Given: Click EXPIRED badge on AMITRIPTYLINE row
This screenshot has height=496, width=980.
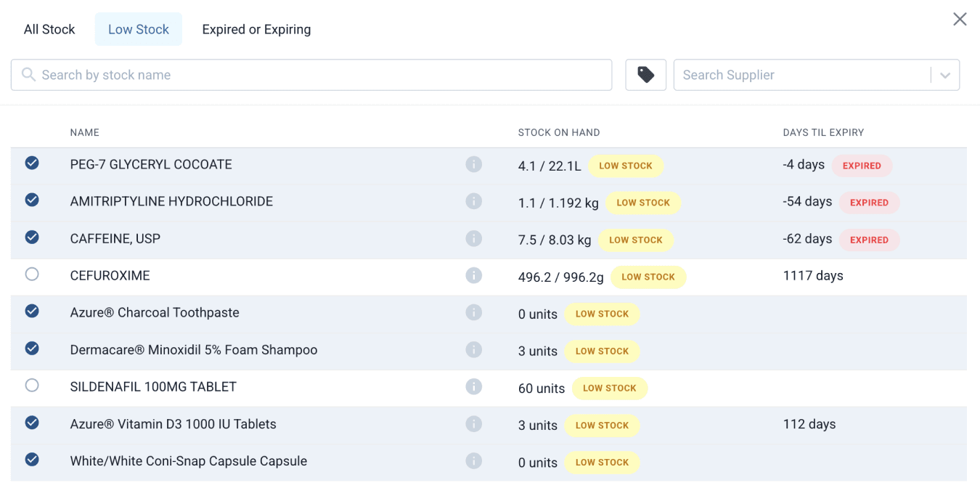Looking at the screenshot, I should tap(869, 203).
